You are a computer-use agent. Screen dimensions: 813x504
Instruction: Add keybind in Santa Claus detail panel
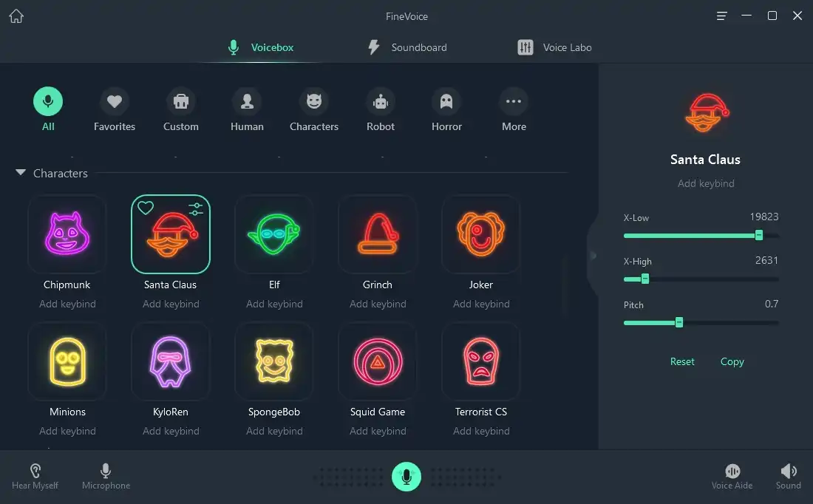point(706,183)
